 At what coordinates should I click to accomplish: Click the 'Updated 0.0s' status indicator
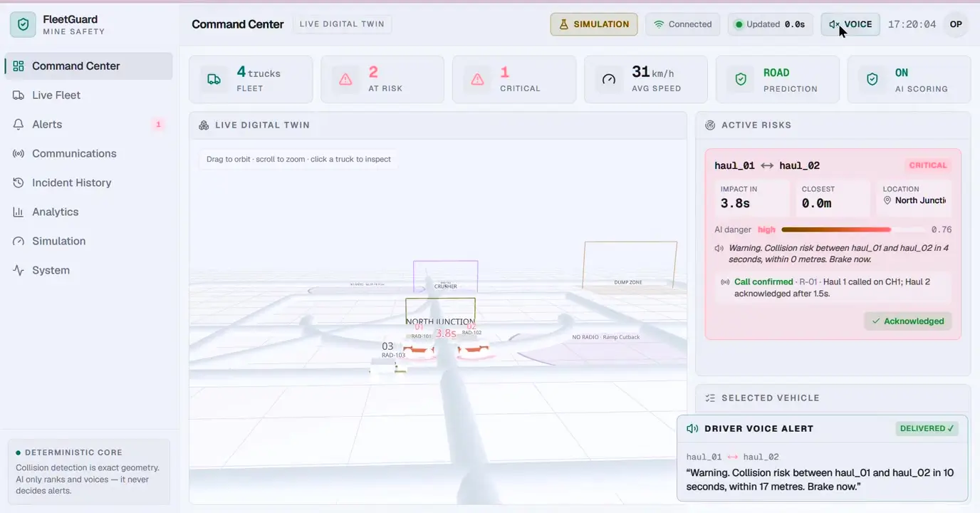click(771, 24)
